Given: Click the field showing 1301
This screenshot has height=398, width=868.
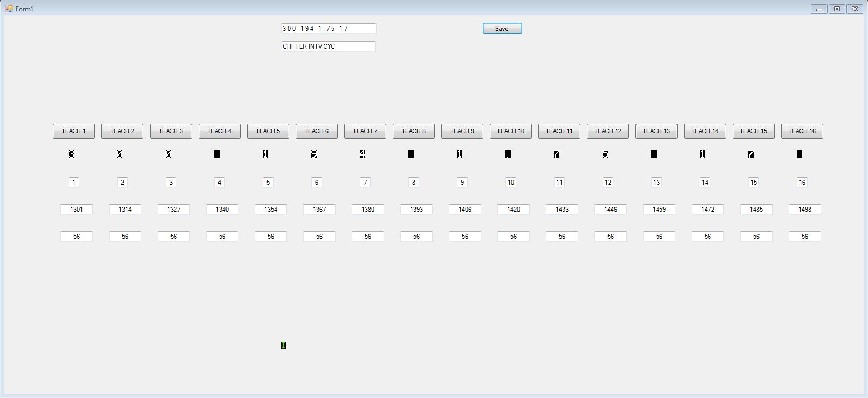Looking at the screenshot, I should click(x=77, y=210).
